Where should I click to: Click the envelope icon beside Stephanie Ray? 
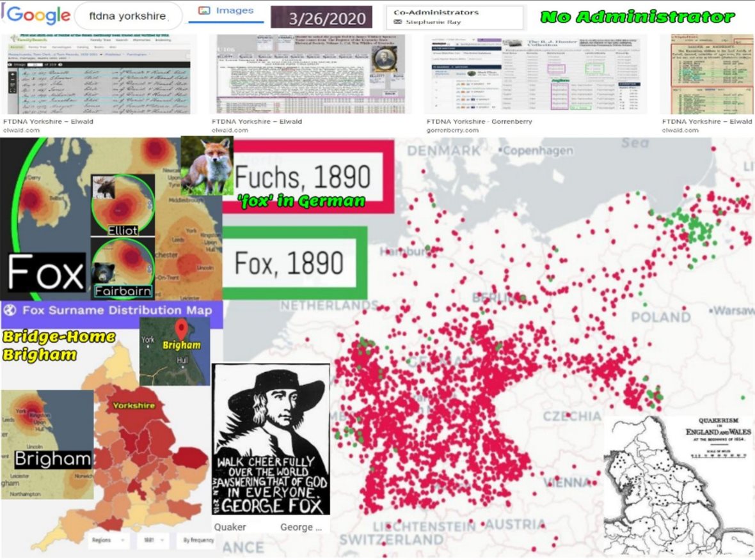[399, 22]
